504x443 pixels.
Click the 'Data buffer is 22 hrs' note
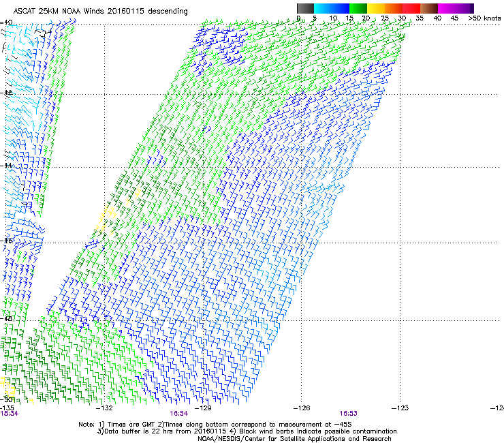coord(247,431)
